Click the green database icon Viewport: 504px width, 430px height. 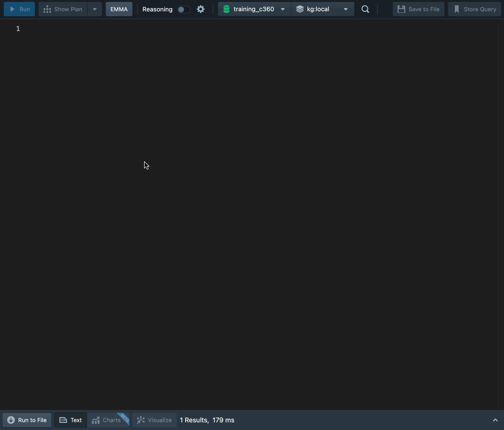(226, 9)
